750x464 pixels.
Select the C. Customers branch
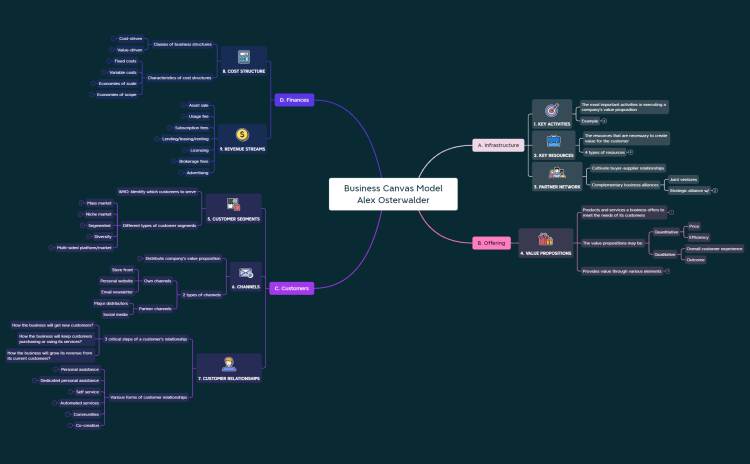292,288
